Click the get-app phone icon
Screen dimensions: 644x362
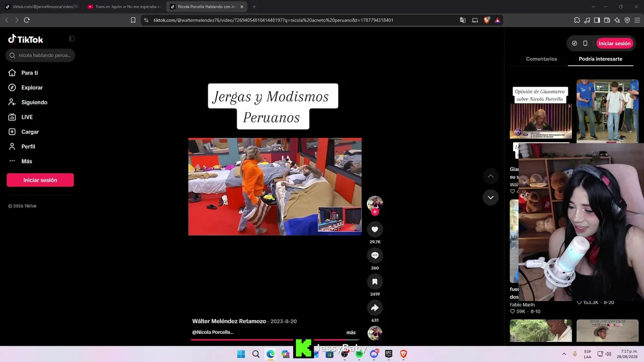[x=585, y=43]
